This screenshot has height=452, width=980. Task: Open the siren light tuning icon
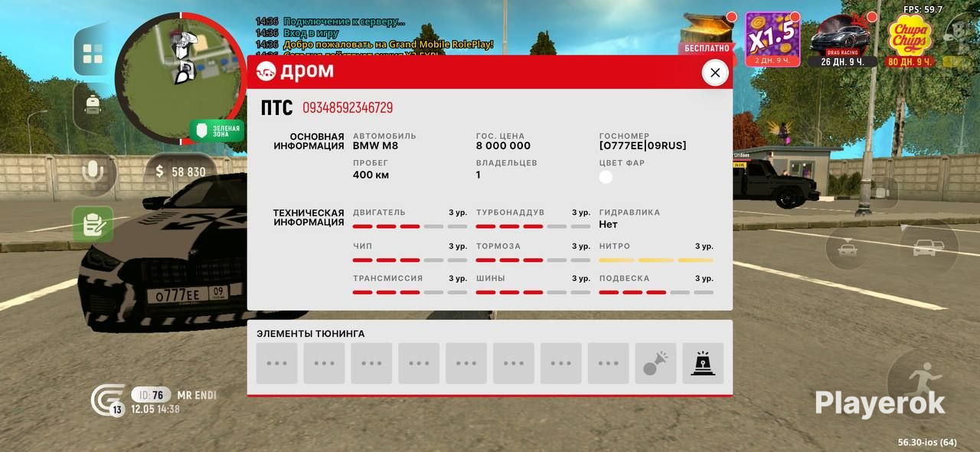pyautogui.click(x=703, y=363)
